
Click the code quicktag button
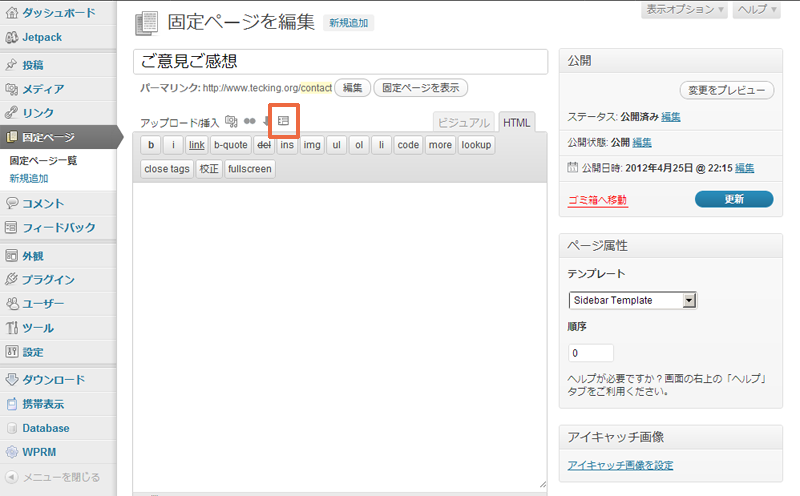(x=408, y=145)
